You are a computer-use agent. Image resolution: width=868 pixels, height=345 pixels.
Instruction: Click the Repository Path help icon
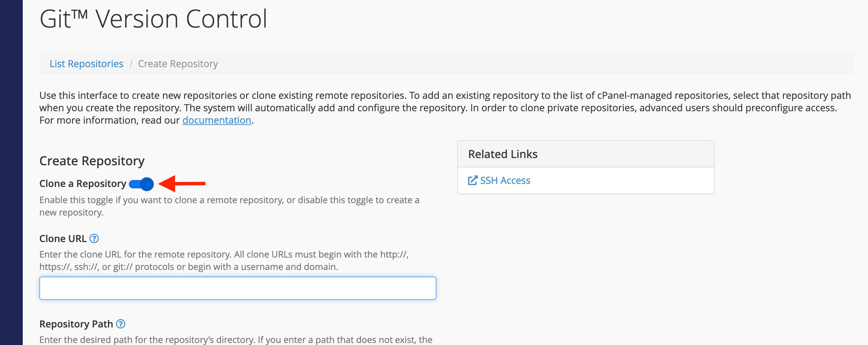click(121, 324)
